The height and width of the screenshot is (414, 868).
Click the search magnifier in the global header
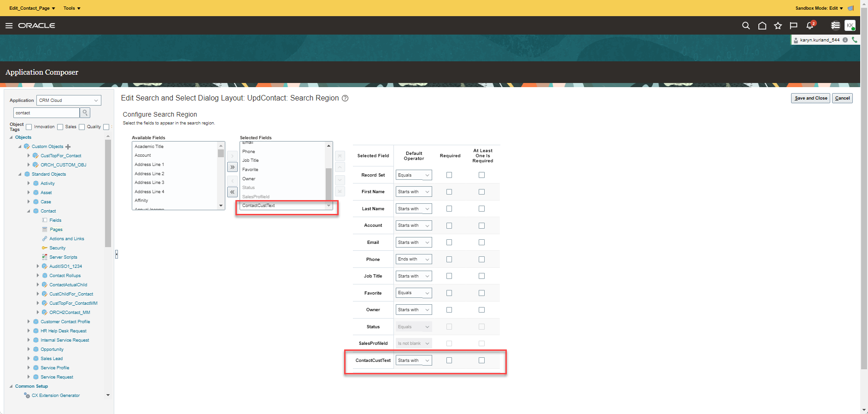pos(746,26)
